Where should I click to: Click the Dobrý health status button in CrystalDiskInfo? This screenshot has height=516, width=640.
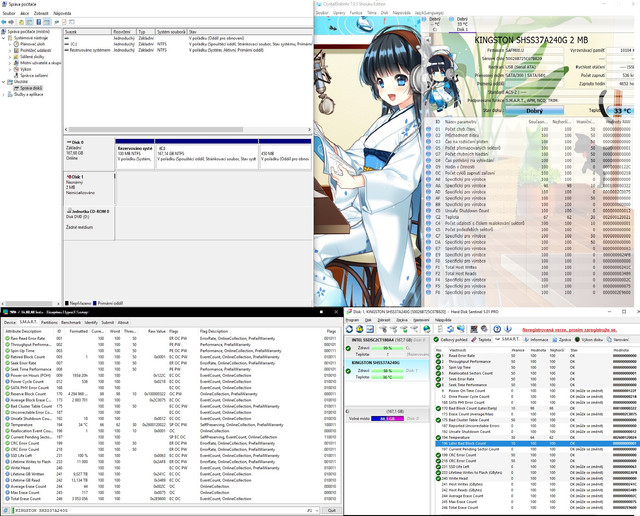coord(534,111)
